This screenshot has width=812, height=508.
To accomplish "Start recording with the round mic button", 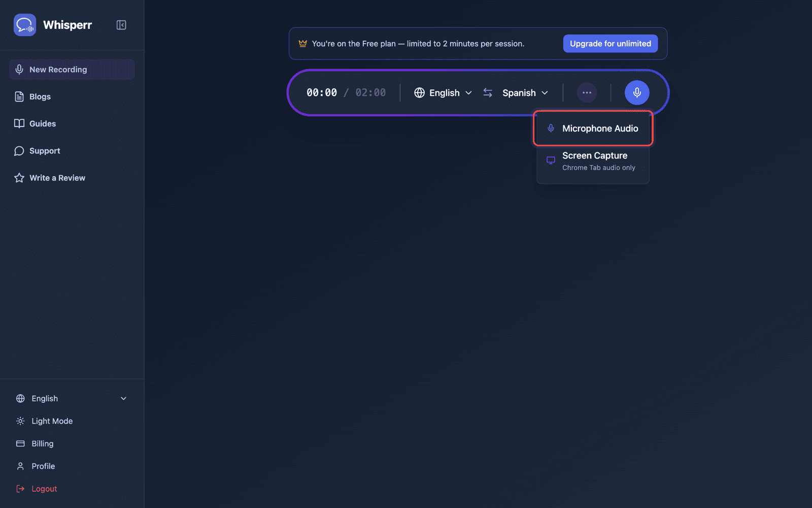I will [637, 92].
